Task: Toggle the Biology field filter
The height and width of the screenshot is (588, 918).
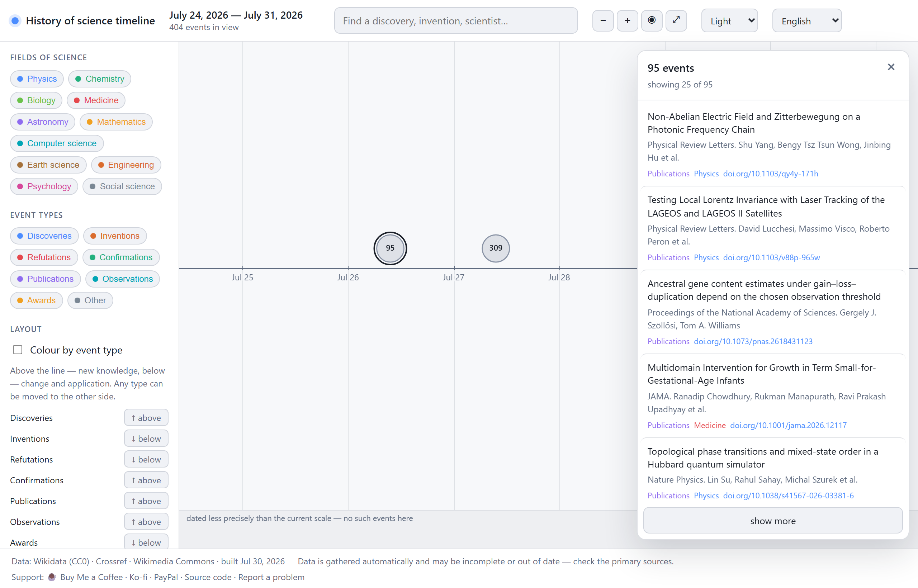Action: [36, 100]
